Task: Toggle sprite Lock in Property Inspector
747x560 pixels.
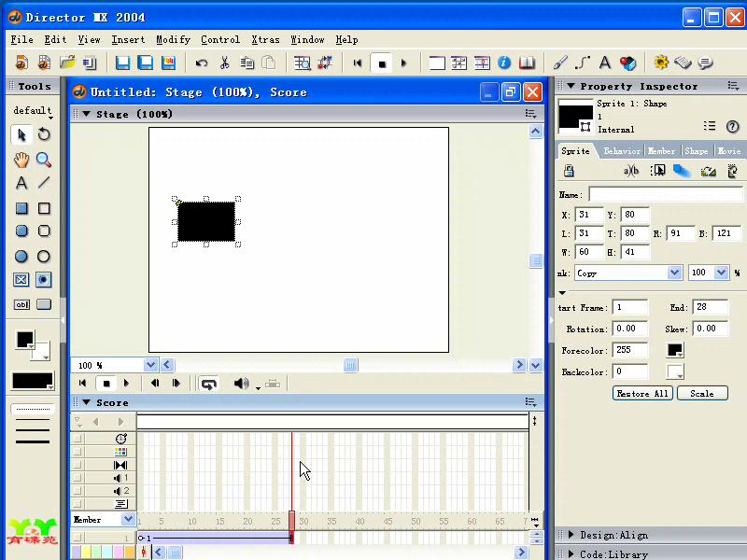Action: tap(569, 171)
